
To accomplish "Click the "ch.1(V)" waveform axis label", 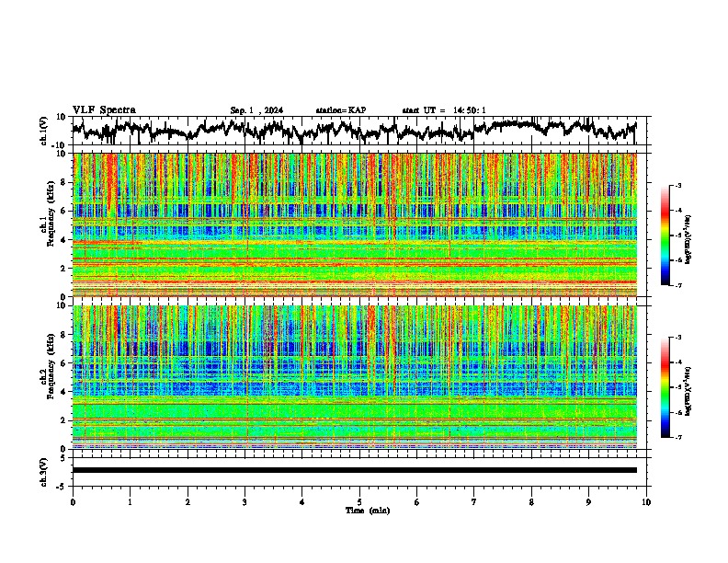I will point(44,131).
